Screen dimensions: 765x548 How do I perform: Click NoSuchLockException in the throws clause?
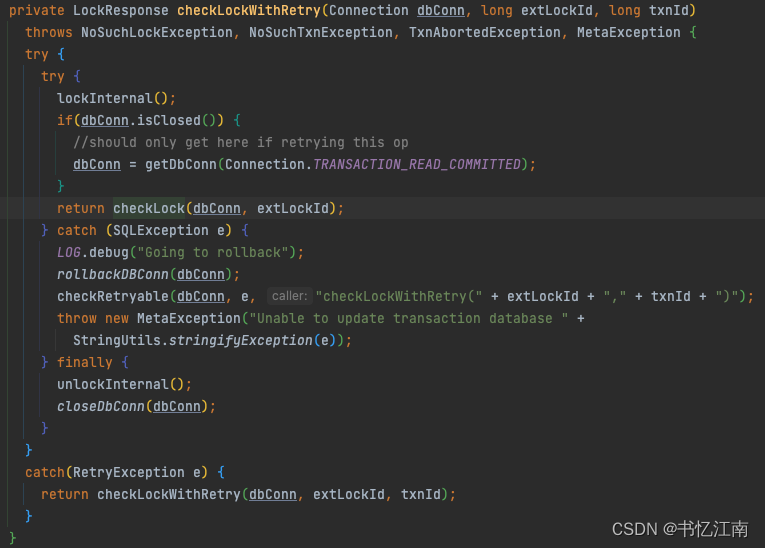tap(157, 32)
